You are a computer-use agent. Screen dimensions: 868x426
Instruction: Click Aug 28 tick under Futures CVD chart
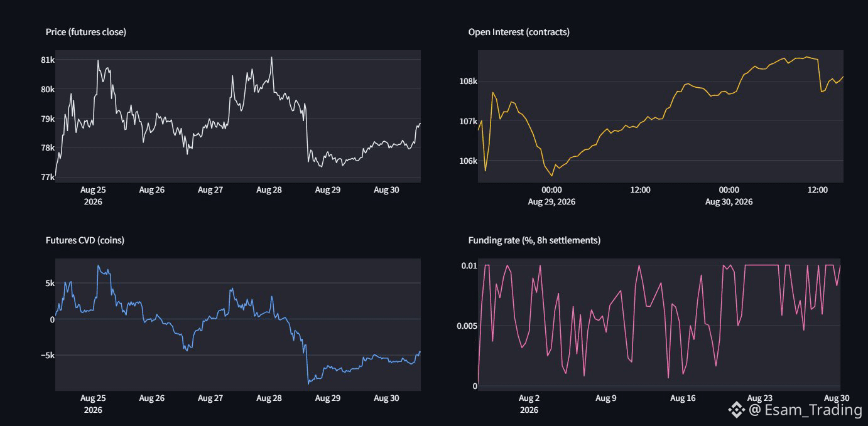pos(269,398)
